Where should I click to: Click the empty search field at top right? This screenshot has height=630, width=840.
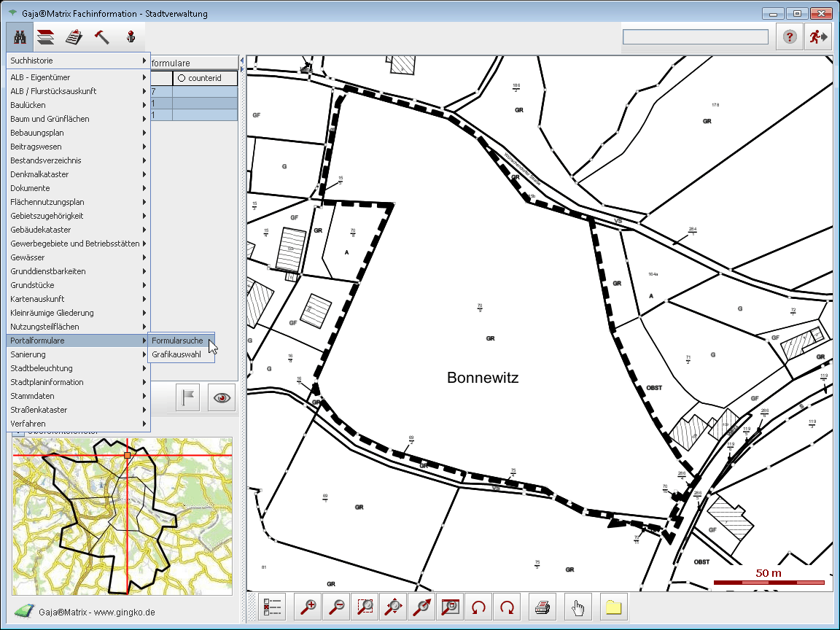click(695, 37)
